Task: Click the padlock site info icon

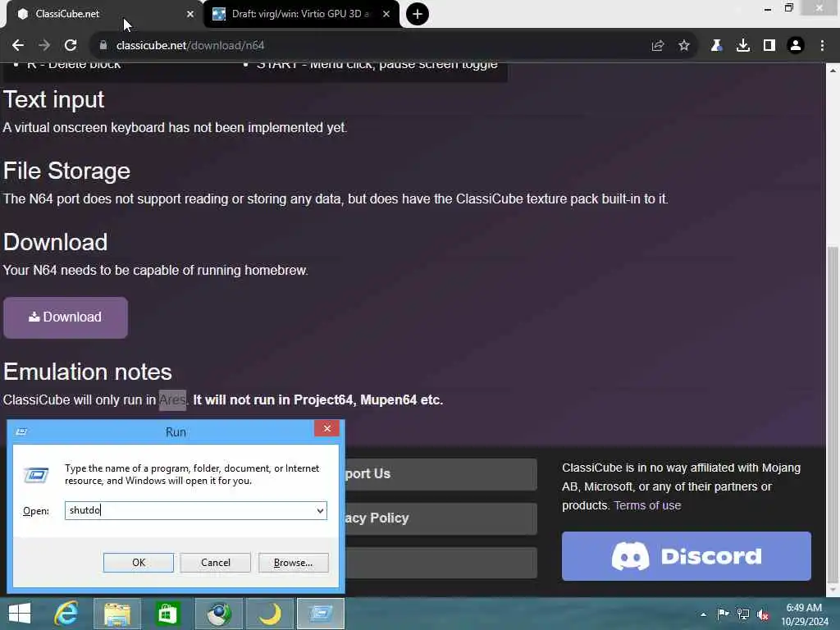Action: pyautogui.click(x=103, y=46)
